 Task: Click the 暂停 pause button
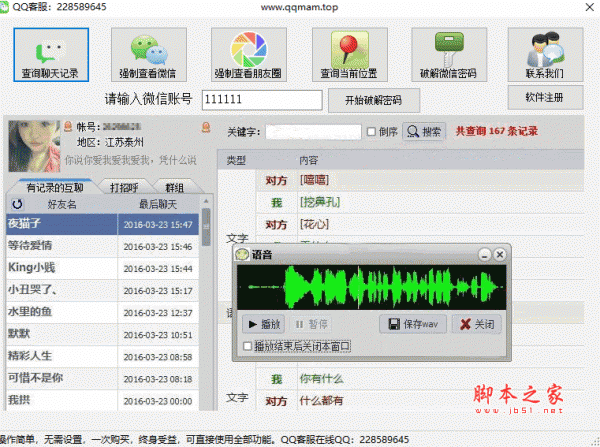[311, 325]
